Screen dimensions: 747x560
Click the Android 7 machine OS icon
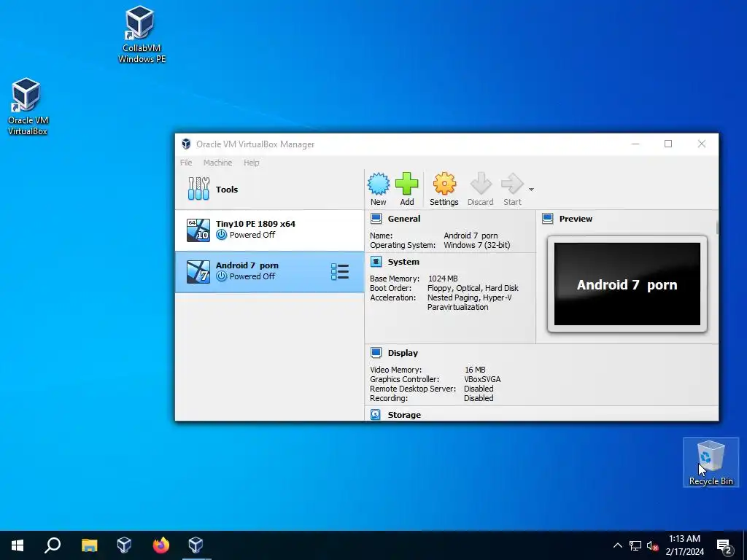pyautogui.click(x=198, y=272)
